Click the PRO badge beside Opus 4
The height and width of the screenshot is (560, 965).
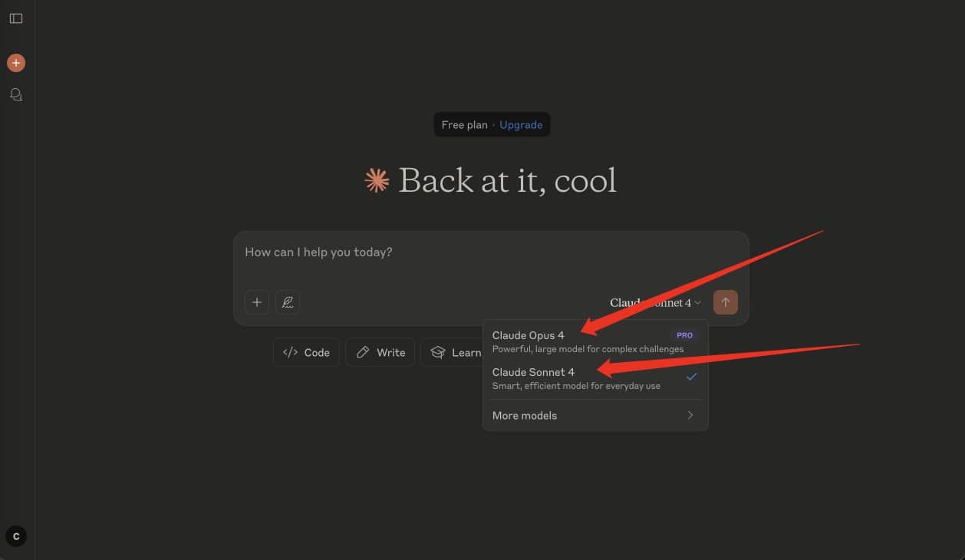coord(684,335)
